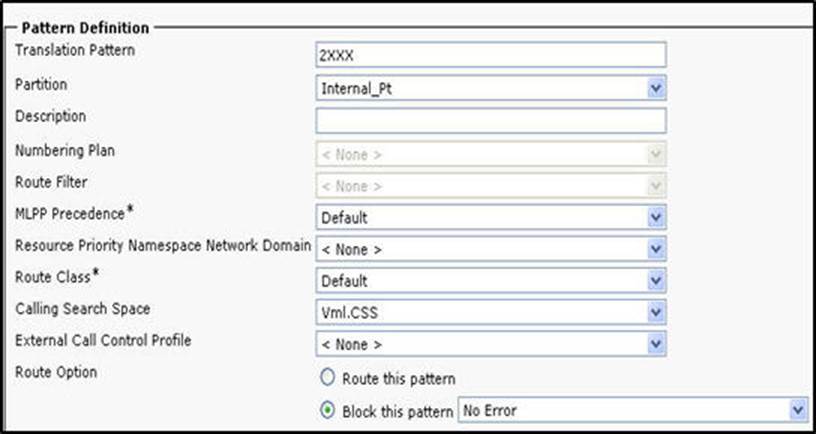
Task: Open the Route Class dropdown arrow
Action: pos(656,281)
